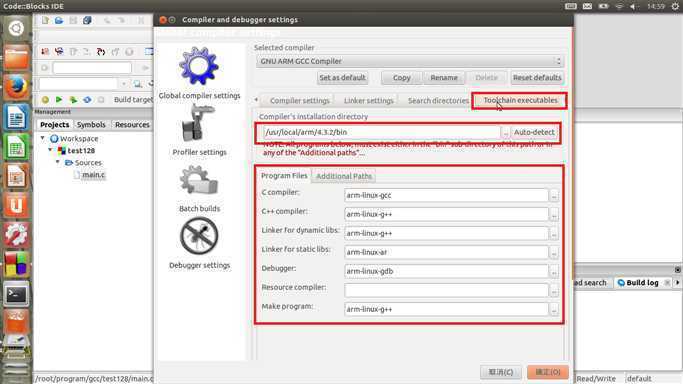Browse for compiler installation directory
The height and width of the screenshot is (384, 683).
[x=505, y=132]
